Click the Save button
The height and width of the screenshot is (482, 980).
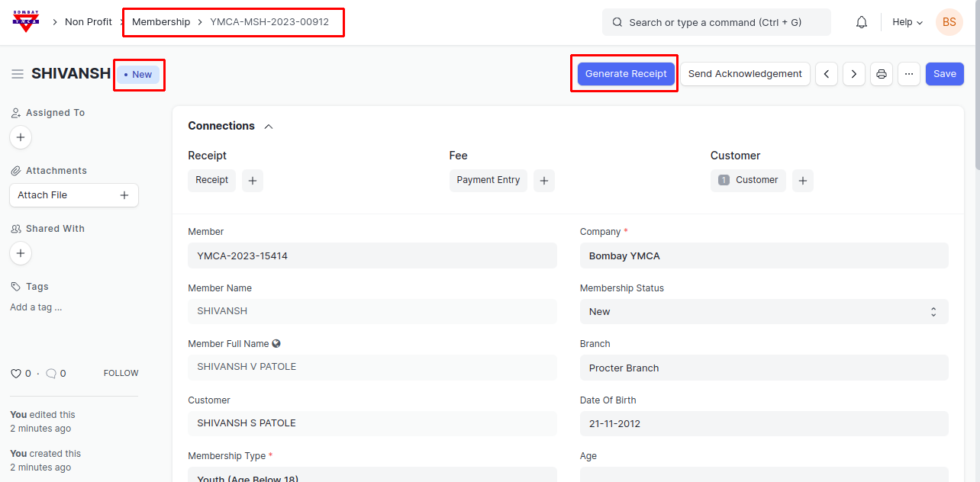click(x=944, y=74)
